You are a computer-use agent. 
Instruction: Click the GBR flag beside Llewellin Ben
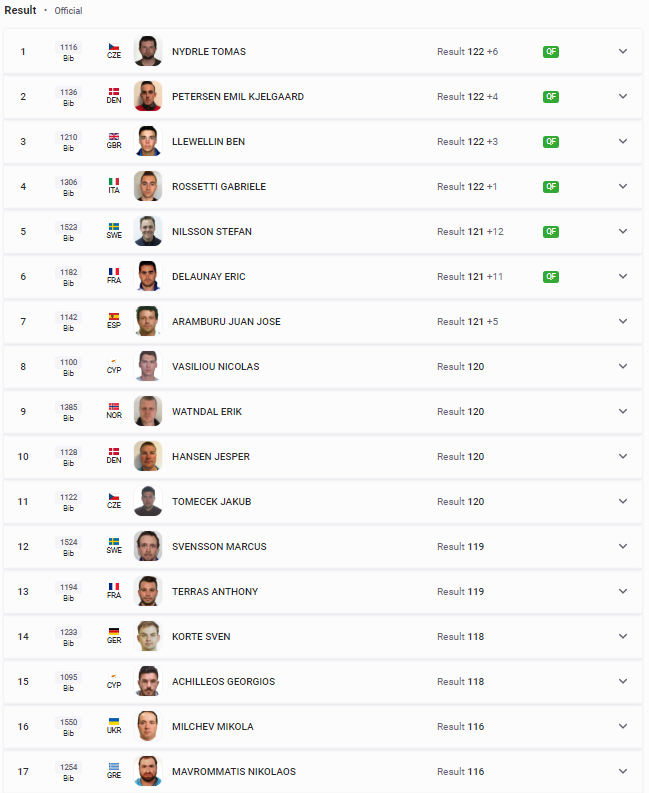[114, 137]
